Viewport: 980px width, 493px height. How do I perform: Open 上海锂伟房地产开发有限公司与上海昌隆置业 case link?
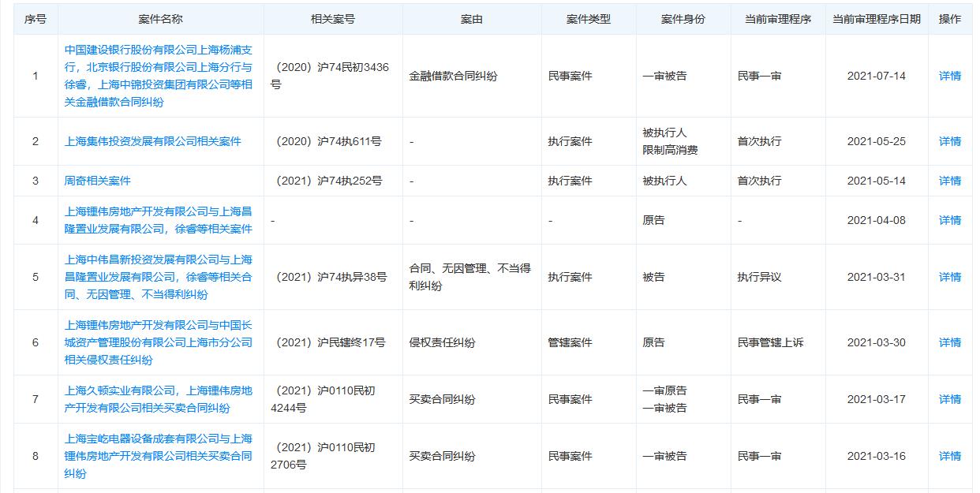[x=158, y=220]
